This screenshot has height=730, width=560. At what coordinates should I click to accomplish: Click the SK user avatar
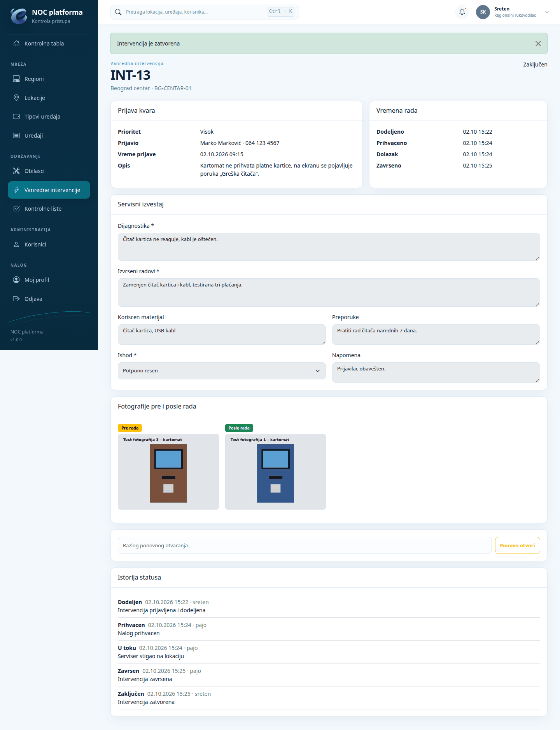pos(483,12)
